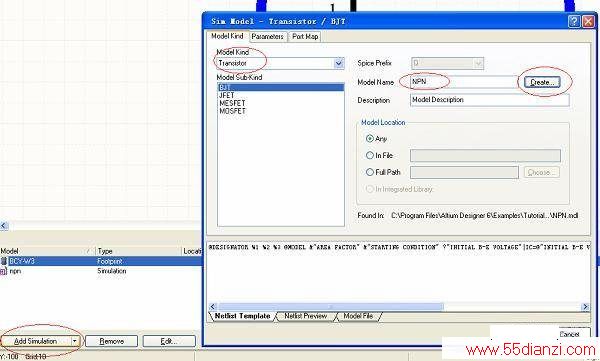Click the netlist scrollbar right arrow
600x361 pixels.
pos(585,306)
